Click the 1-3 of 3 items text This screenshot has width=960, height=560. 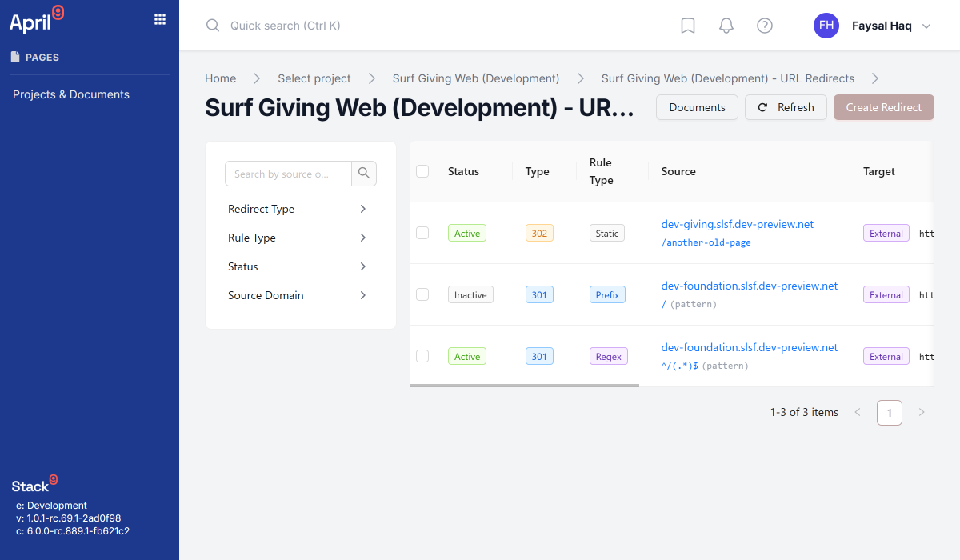(804, 413)
